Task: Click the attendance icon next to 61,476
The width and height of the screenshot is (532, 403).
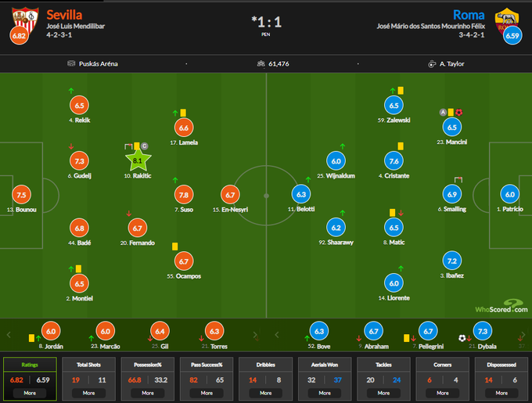Action: (261, 63)
